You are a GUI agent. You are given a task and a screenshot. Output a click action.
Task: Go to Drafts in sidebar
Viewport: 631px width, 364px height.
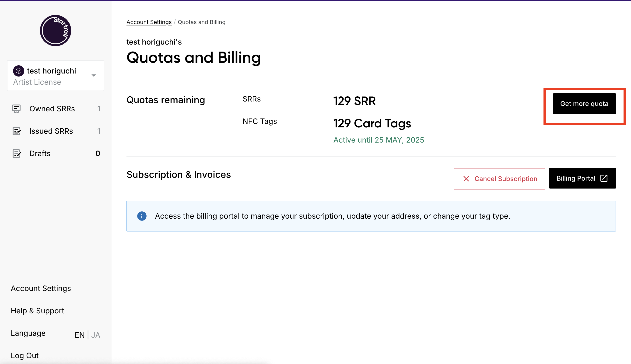40,154
